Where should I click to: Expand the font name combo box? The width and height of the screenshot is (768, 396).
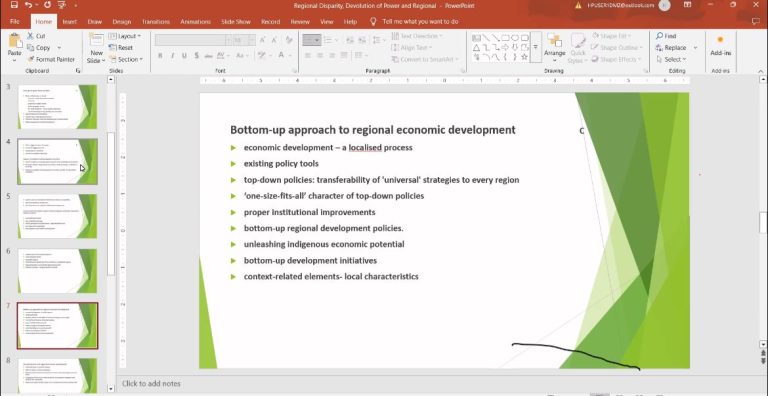coord(228,40)
